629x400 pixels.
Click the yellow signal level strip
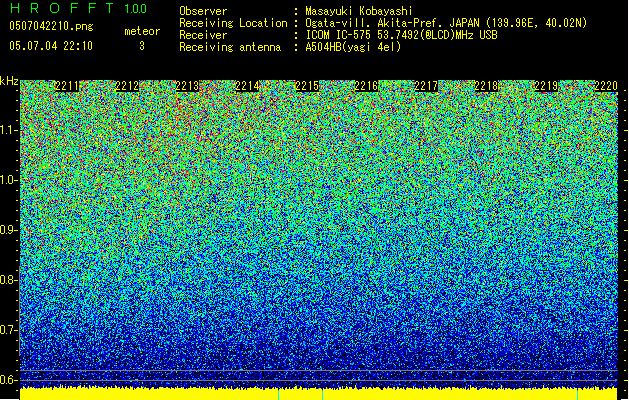[x=319, y=394]
